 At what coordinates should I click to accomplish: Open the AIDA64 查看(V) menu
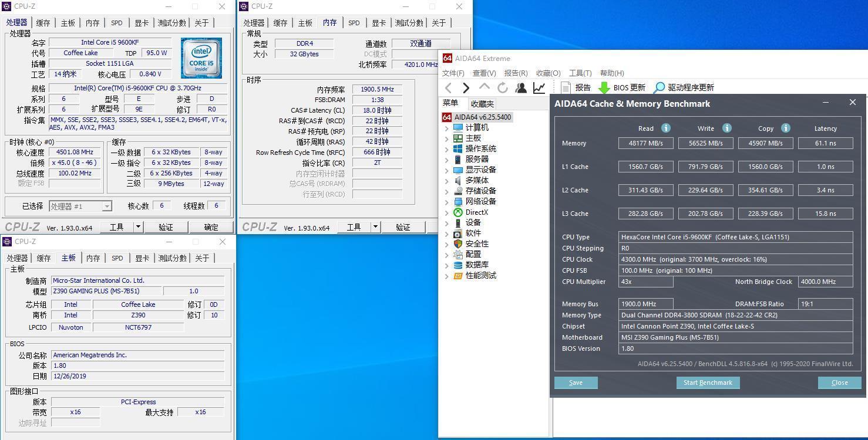[x=485, y=73]
